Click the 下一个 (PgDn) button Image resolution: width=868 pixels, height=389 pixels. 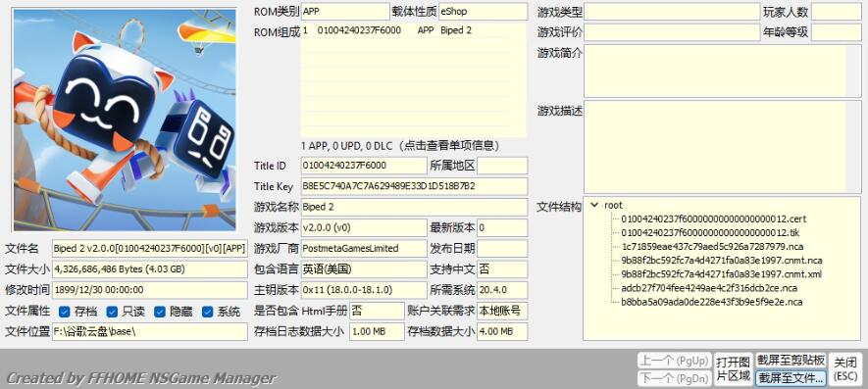point(674,378)
